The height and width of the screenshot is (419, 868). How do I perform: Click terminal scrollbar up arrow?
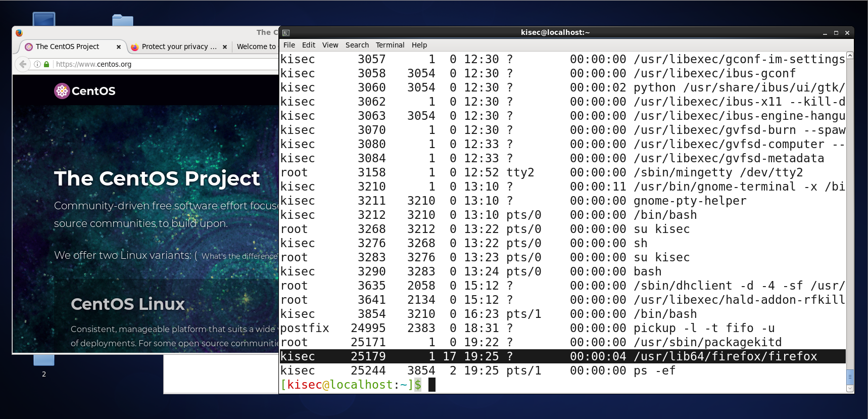(850, 55)
